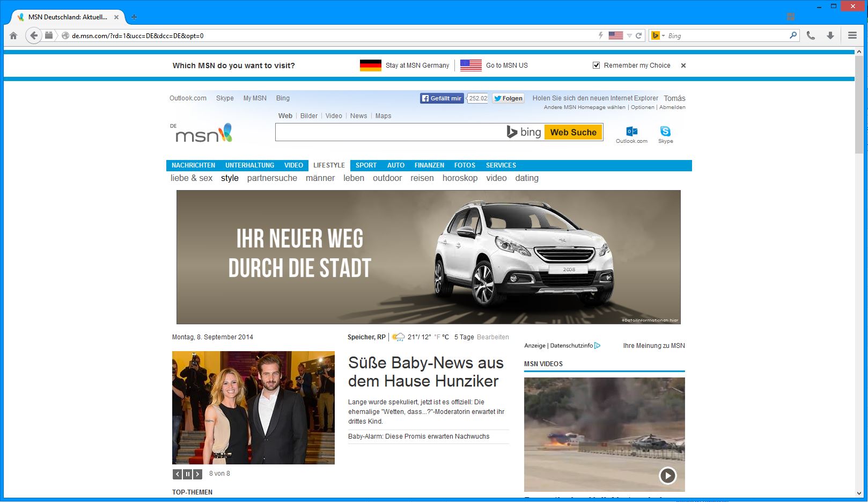Click scrollbar down arrow

(x=859, y=493)
